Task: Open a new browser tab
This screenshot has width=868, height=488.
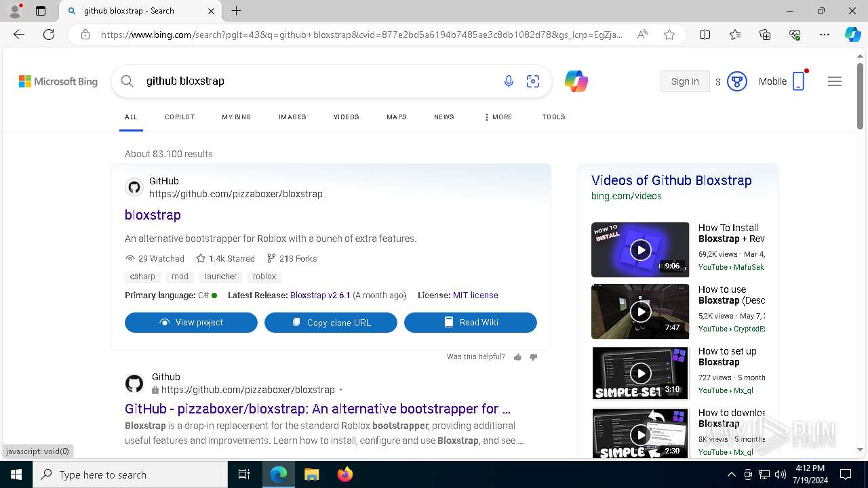Action: pos(236,11)
